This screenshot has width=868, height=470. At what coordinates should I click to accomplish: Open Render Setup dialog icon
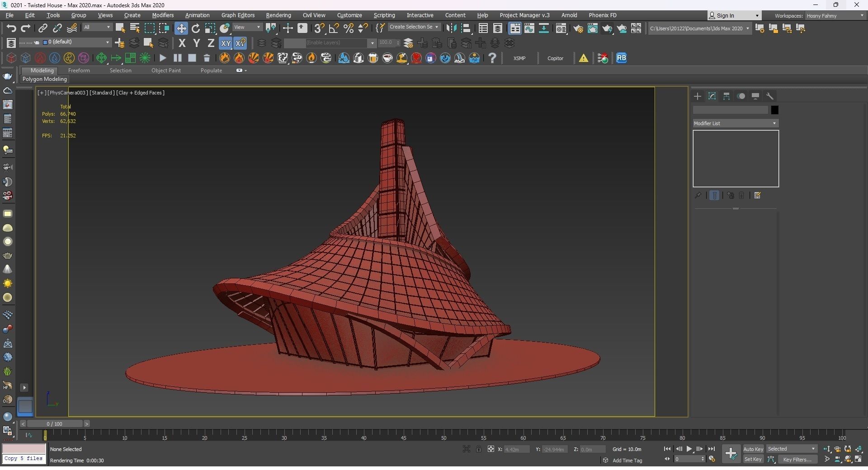[x=578, y=28]
